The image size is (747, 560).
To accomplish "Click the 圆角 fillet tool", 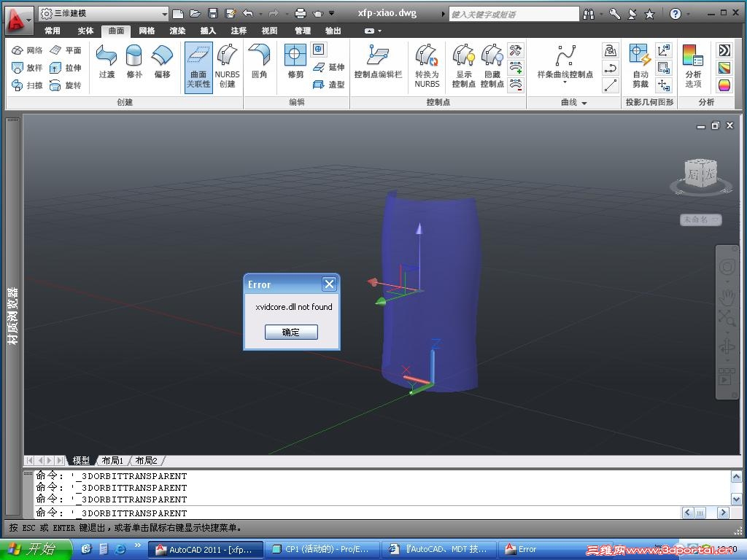I will tap(259, 61).
